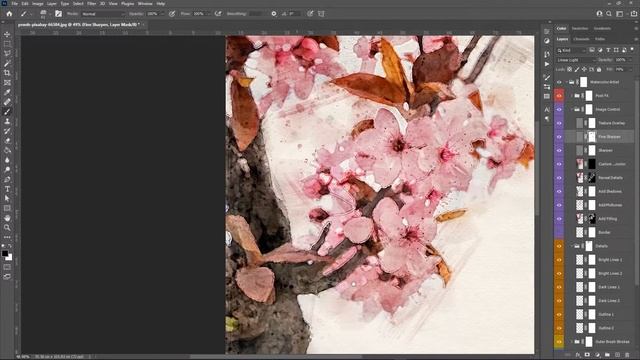
Task: Click the delete layer trash icon
Action: [x=627, y=355]
